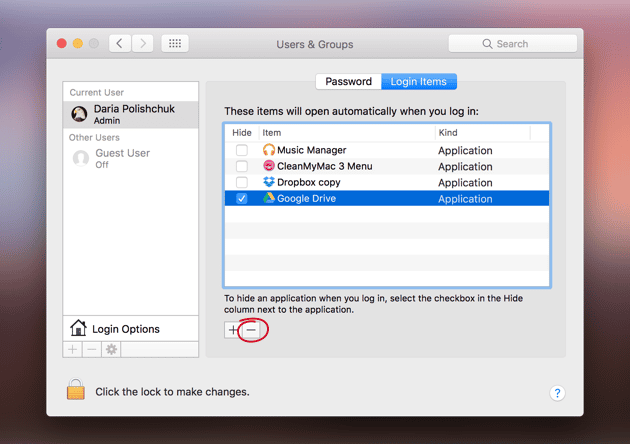Add a login item with plus button
The width and height of the screenshot is (630, 444).
(233, 330)
